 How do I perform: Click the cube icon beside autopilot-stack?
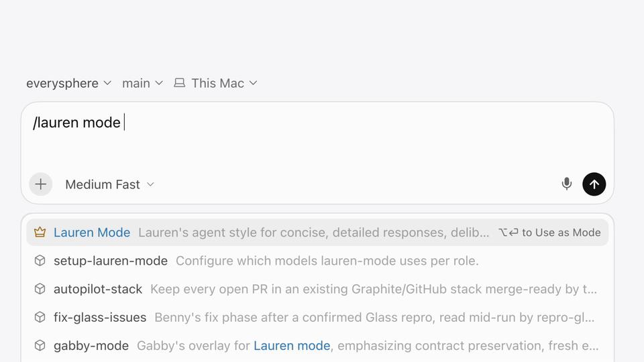(40, 289)
